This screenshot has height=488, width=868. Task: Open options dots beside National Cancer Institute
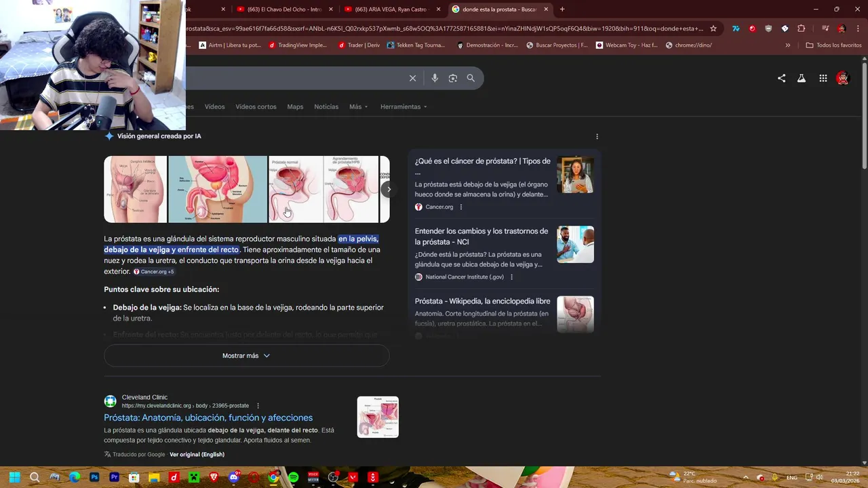[511, 277]
